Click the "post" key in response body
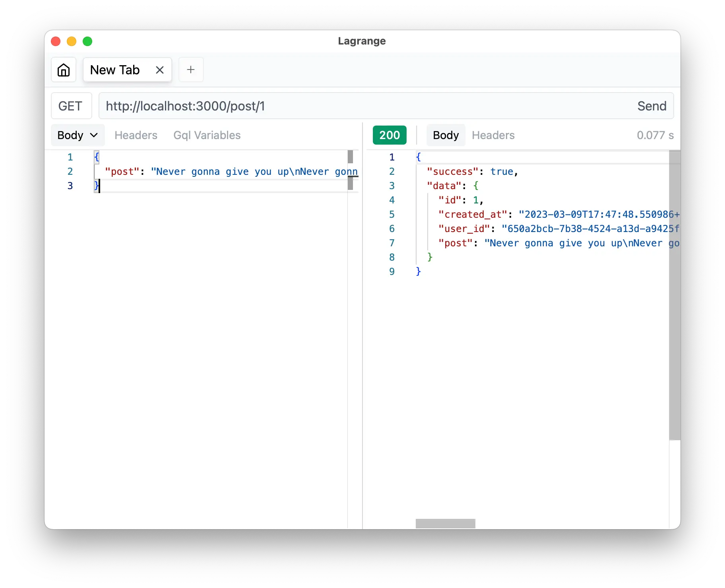 (456, 243)
